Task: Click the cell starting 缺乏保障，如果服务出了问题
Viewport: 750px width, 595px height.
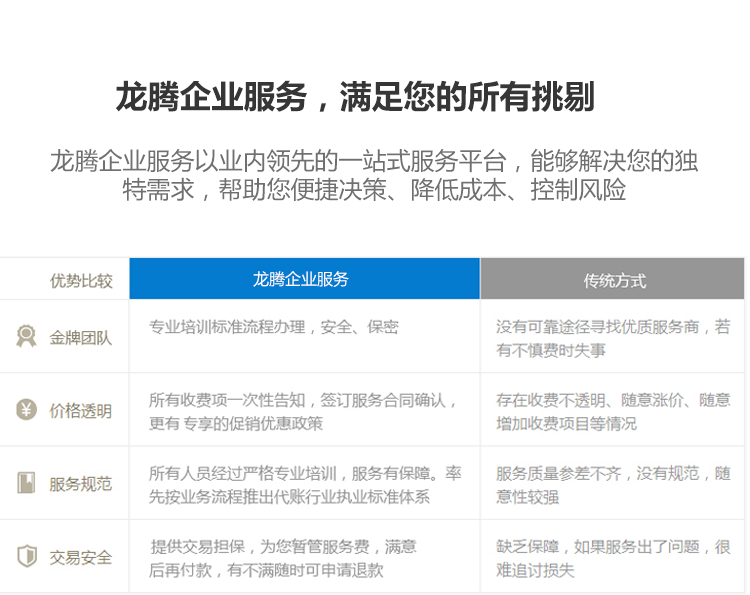Action: click(x=613, y=558)
